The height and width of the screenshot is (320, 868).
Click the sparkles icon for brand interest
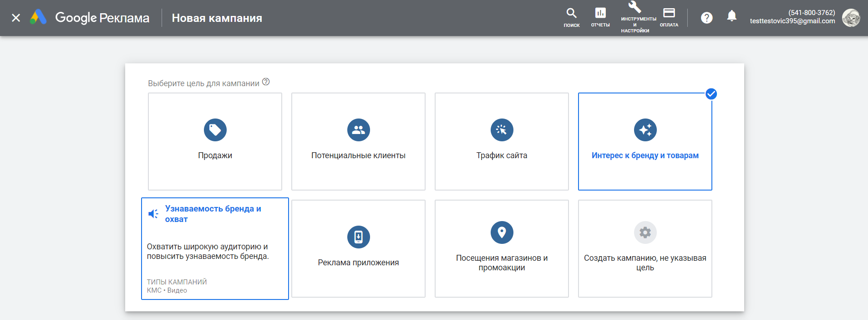(645, 130)
